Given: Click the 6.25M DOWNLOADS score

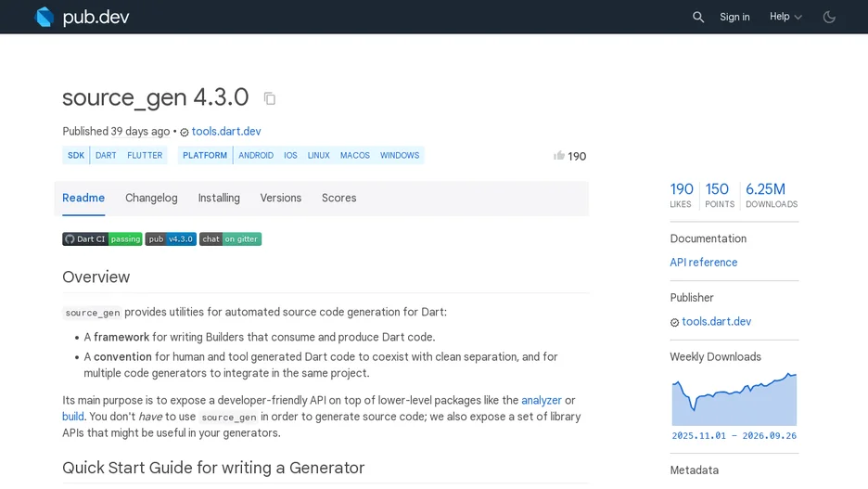Looking at the screenshot, I should click(x=772, y=195).
